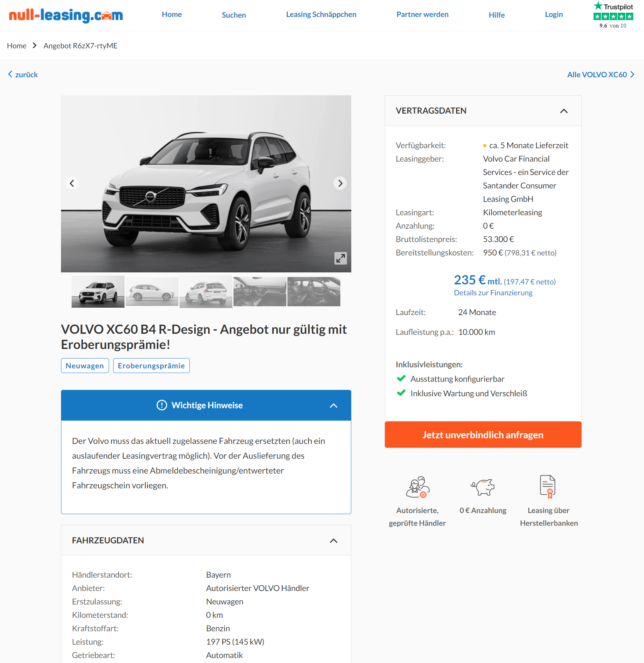This screenshot has height=663, width=644.
Task: Click the null-leasing.com logo
Action: [x=66, y=15]
